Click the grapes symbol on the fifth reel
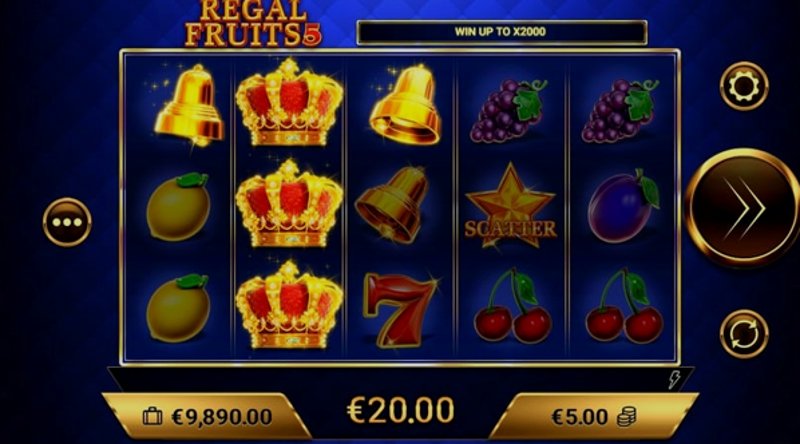Viewport: 800px width, 444px height. [x=620, y=110]
